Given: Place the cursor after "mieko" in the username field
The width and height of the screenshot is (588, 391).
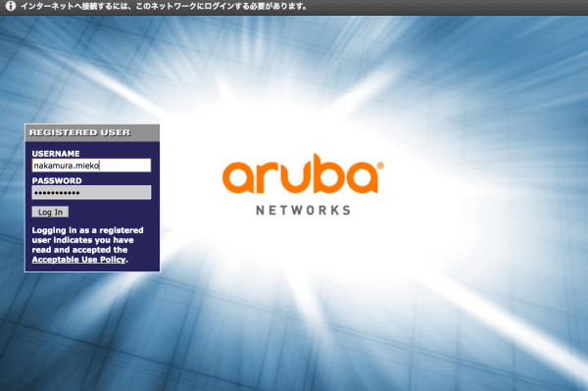Looking at the screenshot, I should (100, 166).
